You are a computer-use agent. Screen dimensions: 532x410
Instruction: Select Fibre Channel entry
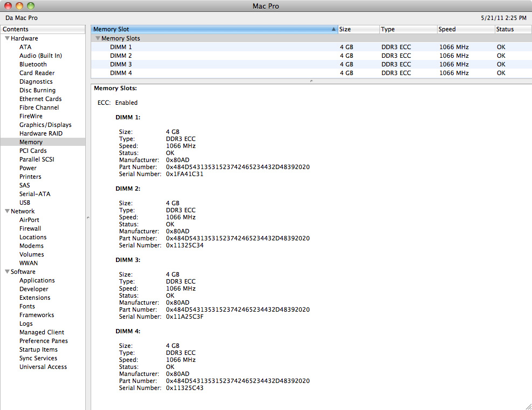39,107
